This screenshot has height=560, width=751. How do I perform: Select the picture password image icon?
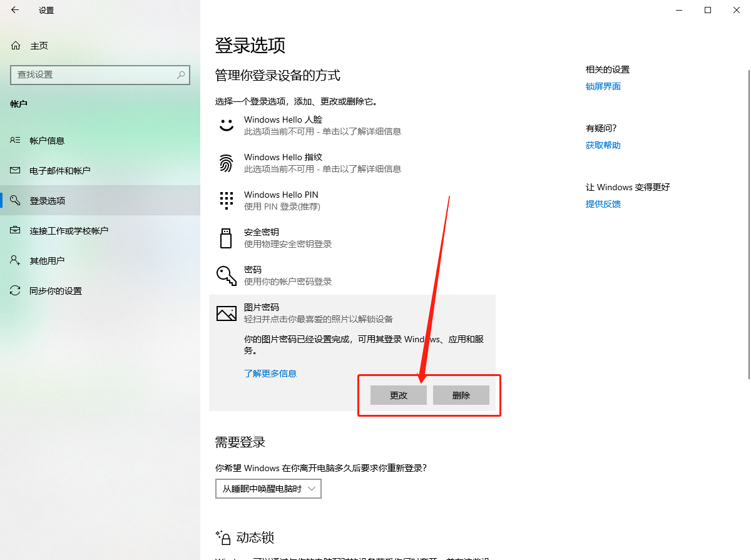(226, 313)
